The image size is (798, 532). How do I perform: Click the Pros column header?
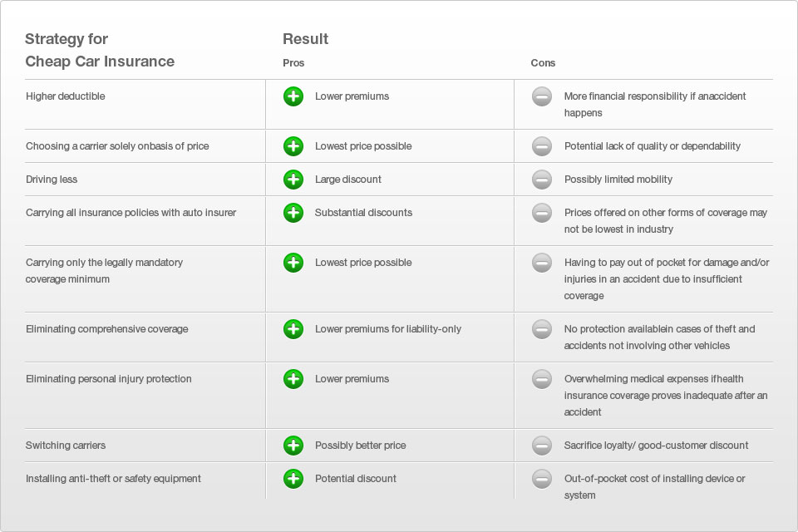[293, 63]
